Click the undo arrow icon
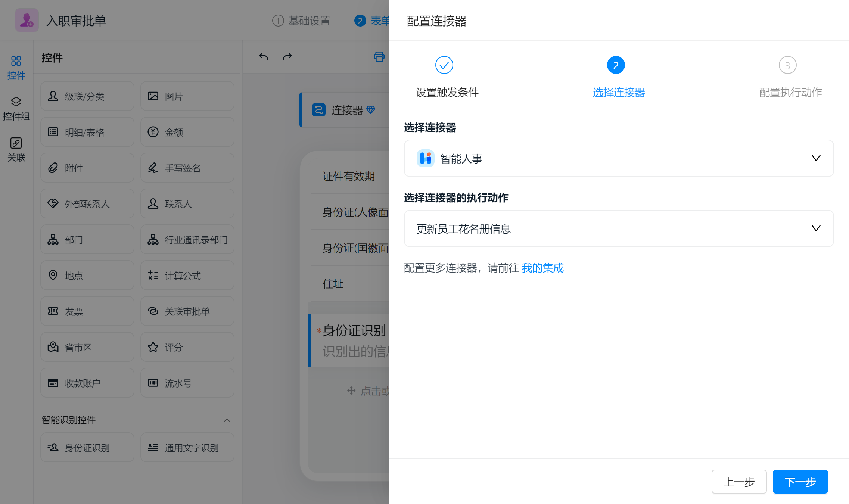 264,57
